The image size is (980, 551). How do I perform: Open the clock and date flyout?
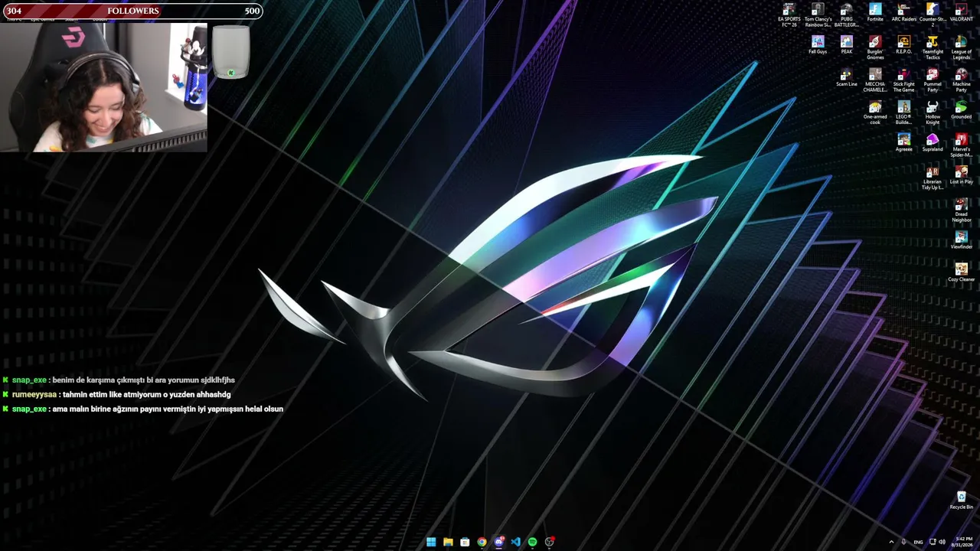pyautogui.click(x=962, y=542)
